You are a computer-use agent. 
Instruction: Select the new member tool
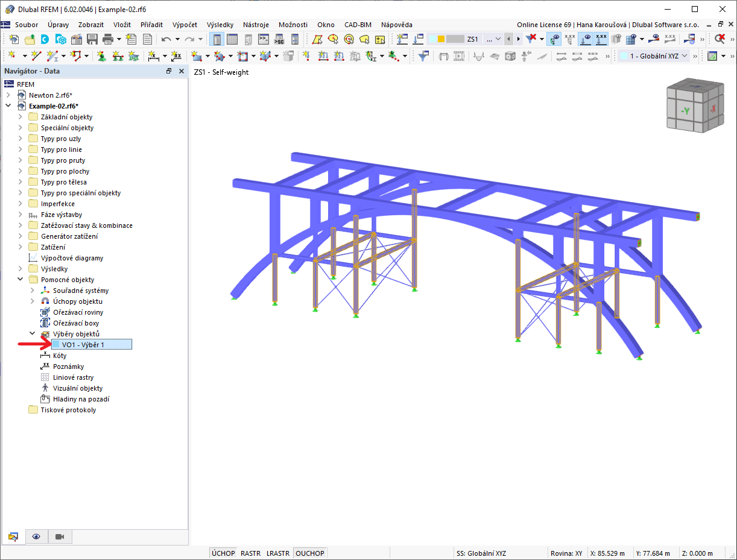click(52, 55)
